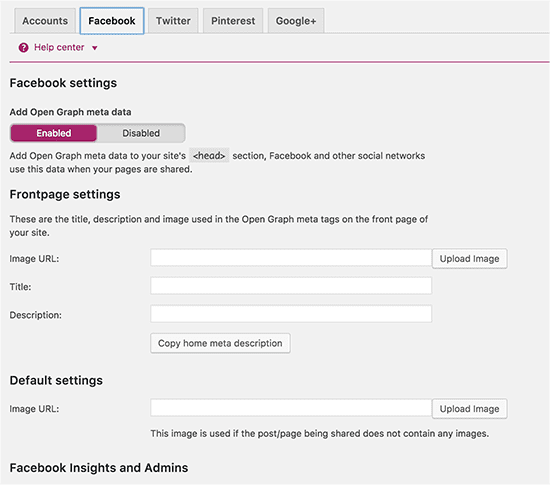Image resolution: width=550 pixels, height=485 pixels.
Task: Click the Help center question mark icon
Action: (x=24, y=47)
